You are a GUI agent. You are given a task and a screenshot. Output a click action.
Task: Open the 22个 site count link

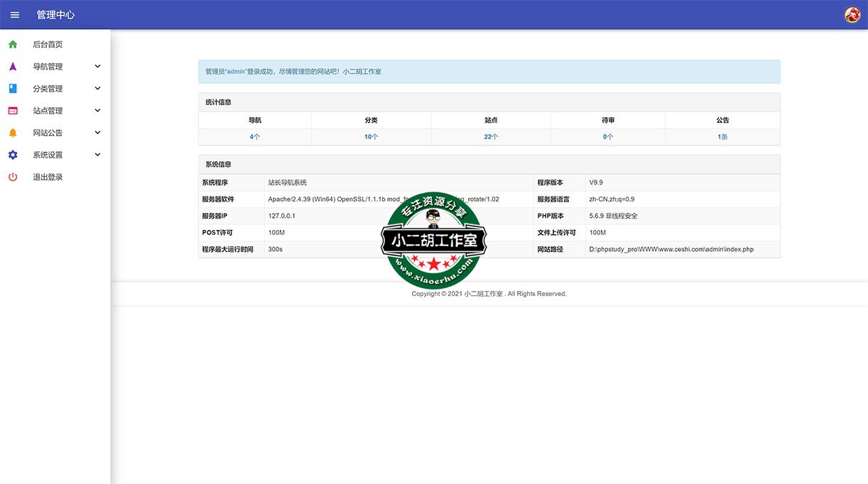[491, 137]
